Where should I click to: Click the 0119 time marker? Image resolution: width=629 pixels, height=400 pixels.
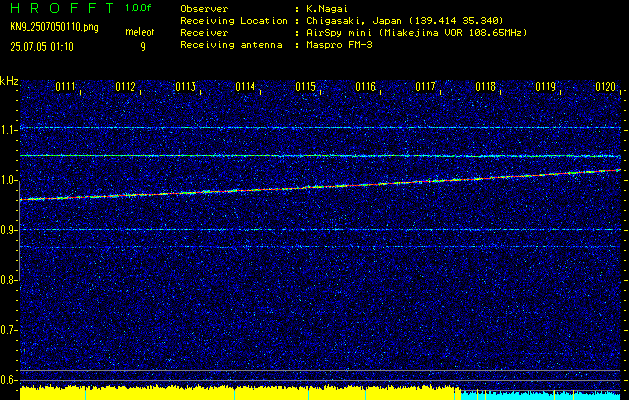pos(545,87)
